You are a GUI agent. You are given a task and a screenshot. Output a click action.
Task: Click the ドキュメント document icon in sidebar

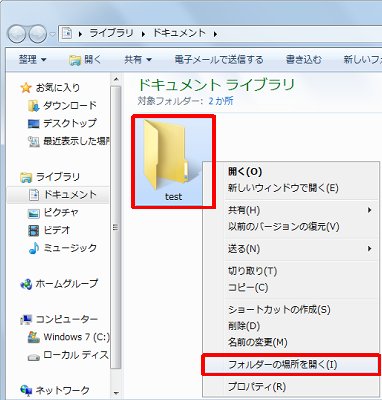(34, 195)
